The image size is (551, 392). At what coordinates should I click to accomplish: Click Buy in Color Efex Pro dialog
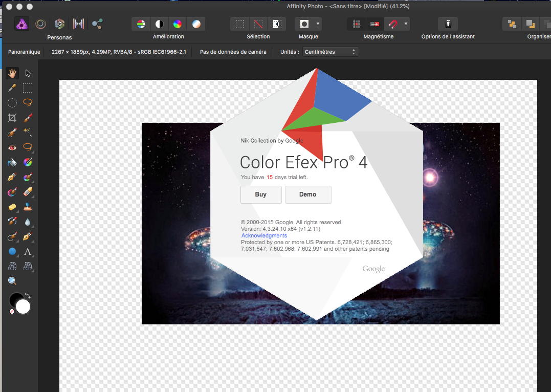[x=261, y=194]
